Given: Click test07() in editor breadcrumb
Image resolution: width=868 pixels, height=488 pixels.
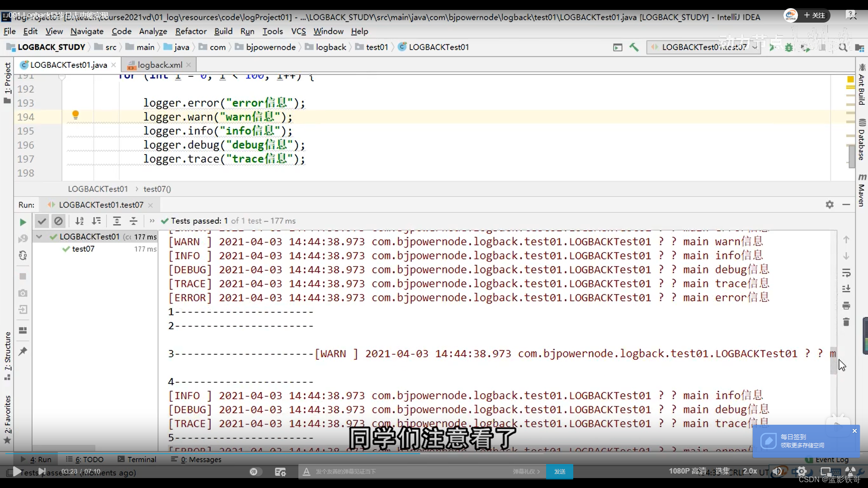Looking at the screenshot, I should [x=157, y=189].
